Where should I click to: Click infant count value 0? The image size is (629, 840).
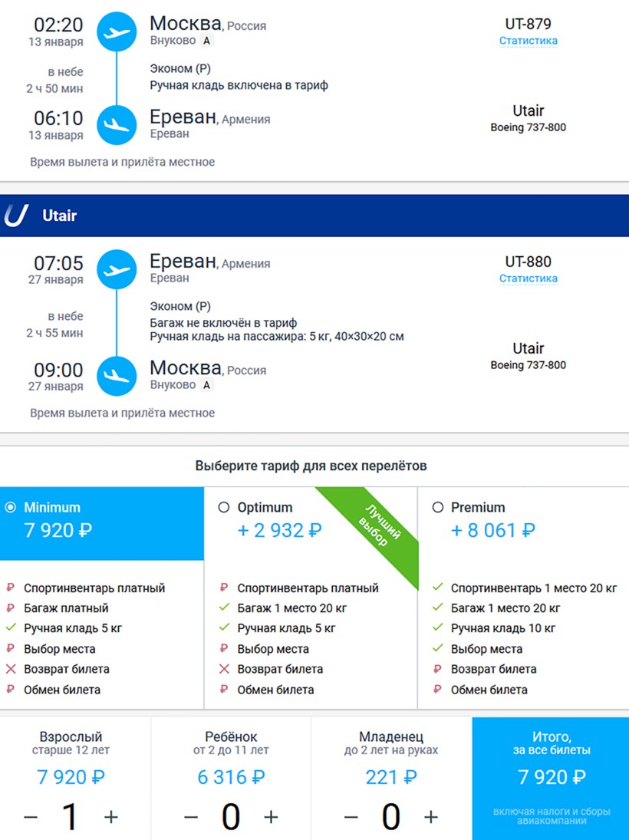coord(390,817)
